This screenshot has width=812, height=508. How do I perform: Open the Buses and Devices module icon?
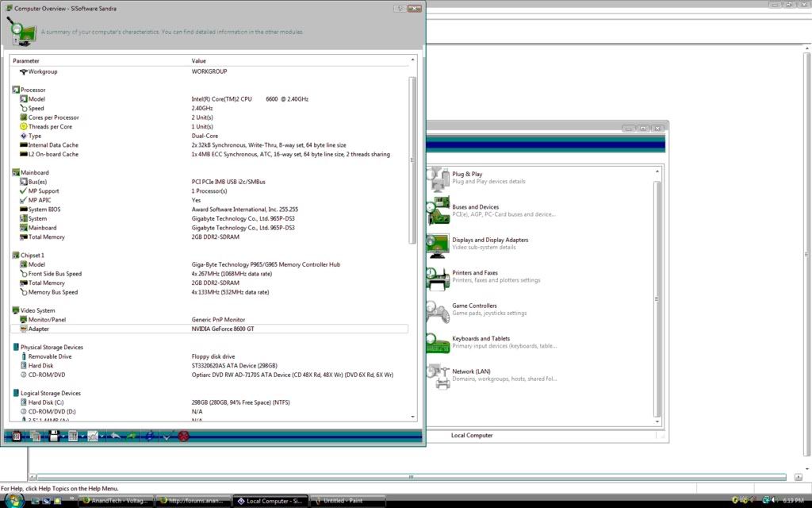pyautogui.click(x=438, y=211)
